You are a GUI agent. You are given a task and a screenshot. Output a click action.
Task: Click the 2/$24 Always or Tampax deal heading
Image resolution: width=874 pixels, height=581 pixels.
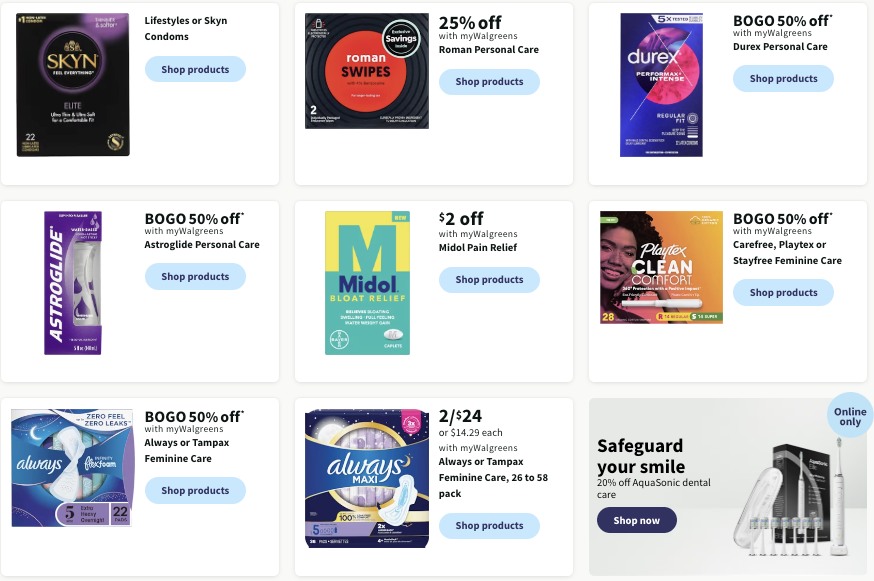click(460, 416)
